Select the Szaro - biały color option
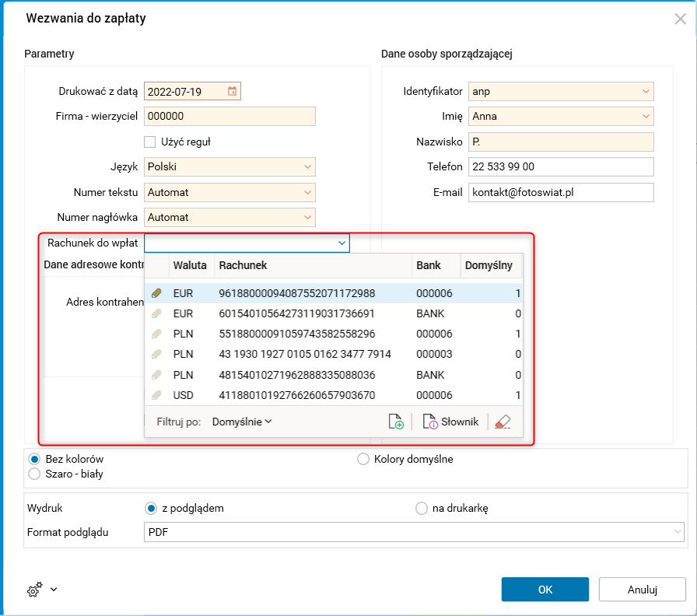The height and width of the screenshot is (616, 697). click(x=34, y=474)
